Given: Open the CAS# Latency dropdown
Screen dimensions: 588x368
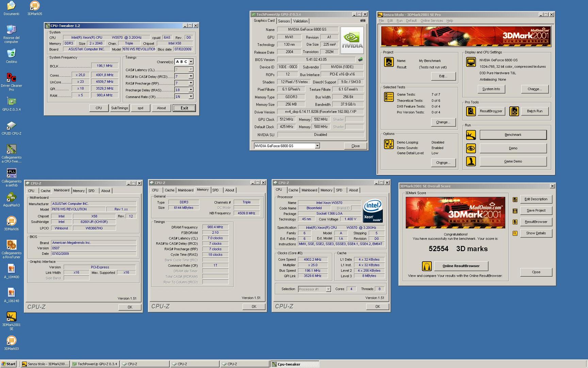Looking at the screenshot, I should click(x=191, y=70).
